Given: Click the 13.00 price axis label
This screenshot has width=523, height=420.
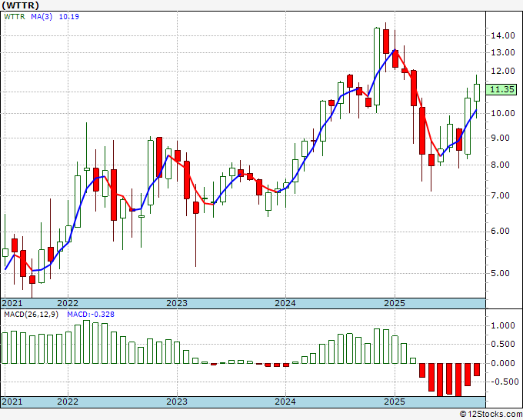Looking at the screenshot, I should [x=503, y=52].
